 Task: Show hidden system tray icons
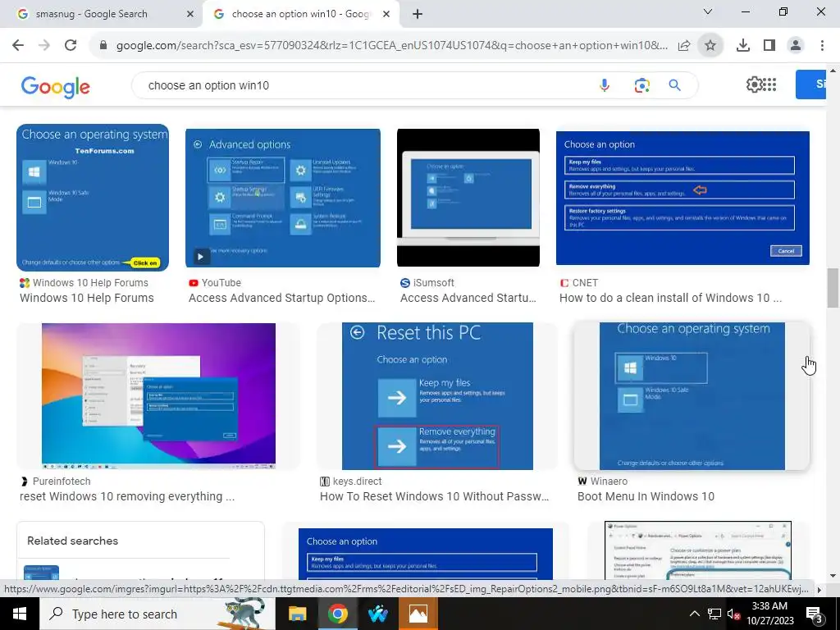pyautogui.click(x=694, y=614)
